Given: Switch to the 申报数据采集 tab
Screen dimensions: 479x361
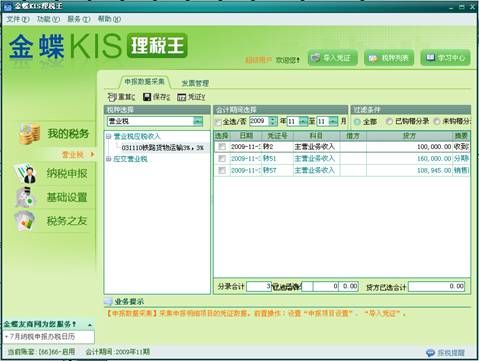Looking at the screenshot, I should click(x=144, y=82).
